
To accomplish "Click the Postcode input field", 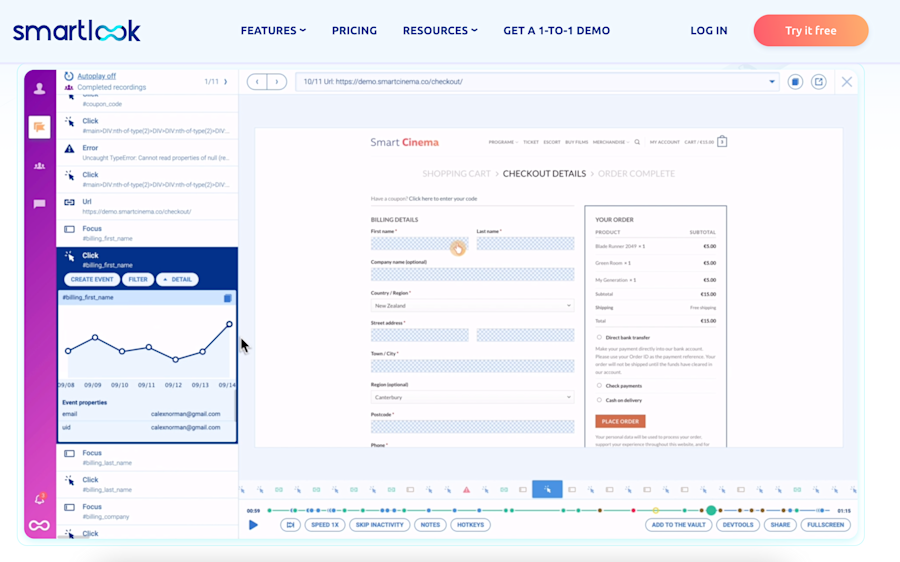I will coord(472,427).
